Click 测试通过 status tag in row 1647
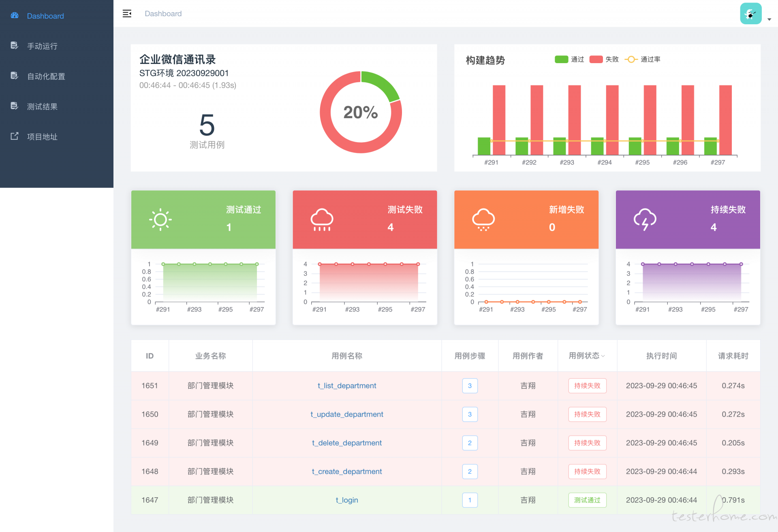This screenshot has height=532, width=778. tap(588, 500)
